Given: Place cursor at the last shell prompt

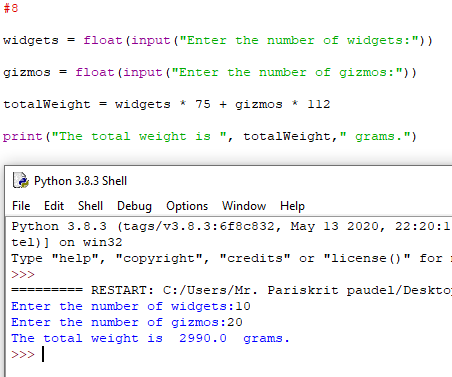Looking at the screenshot, I should point(43,354).
